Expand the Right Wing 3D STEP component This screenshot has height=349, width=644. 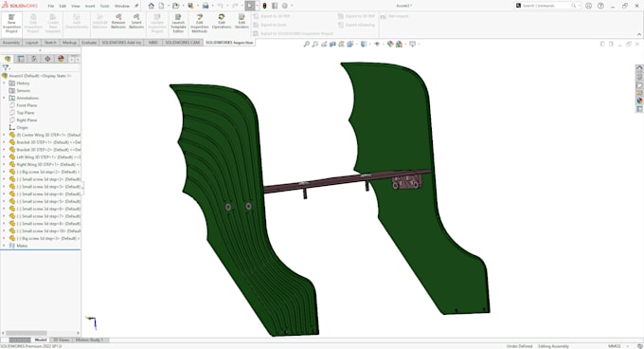point(4,164)
